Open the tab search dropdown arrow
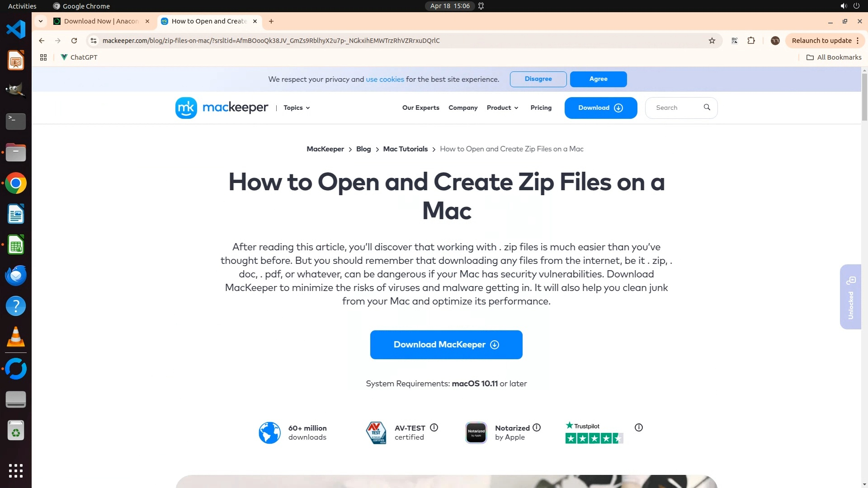Viewport: 868px width, 488px height. pyautogui.click(x=41, y=21)
